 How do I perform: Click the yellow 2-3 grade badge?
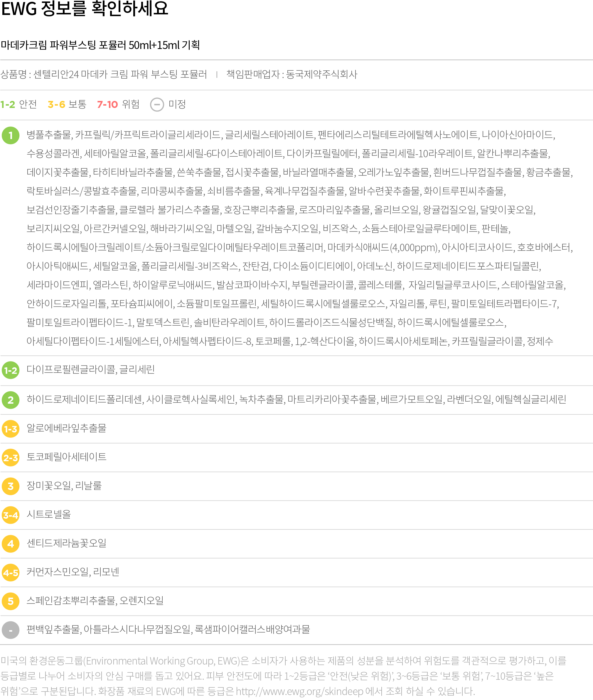tap(10, 457)
